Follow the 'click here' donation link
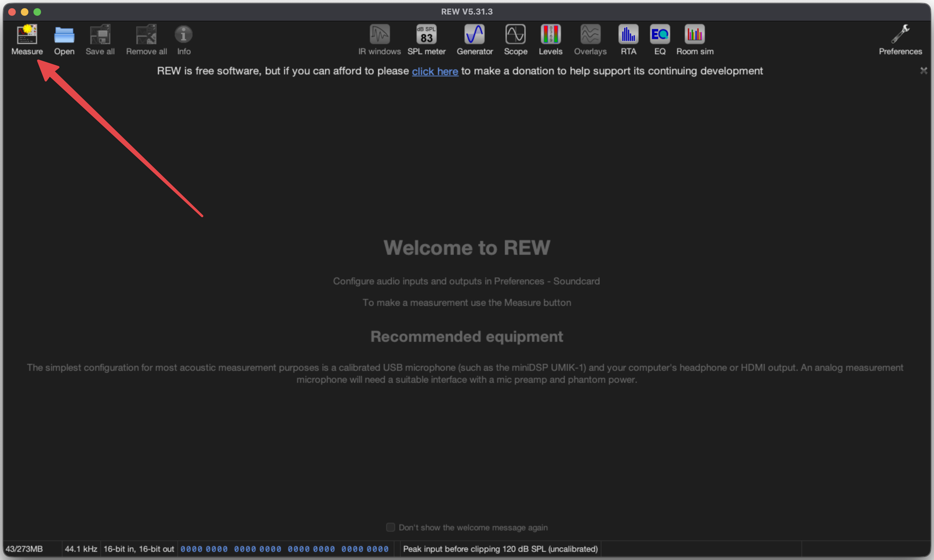Viewport: 934px width, 560px height. [x=435, y=71]
